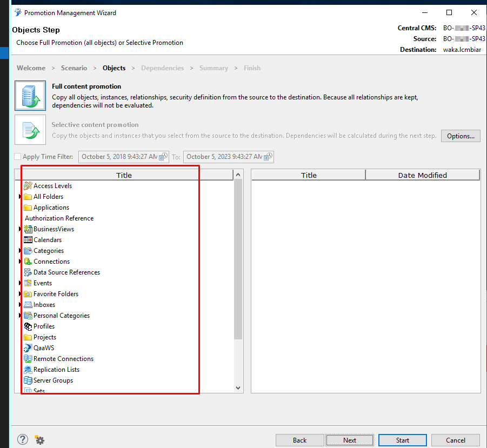Open preferences via the gear icon
Viewport: 487px width, 448px height.
click(39, 439)
